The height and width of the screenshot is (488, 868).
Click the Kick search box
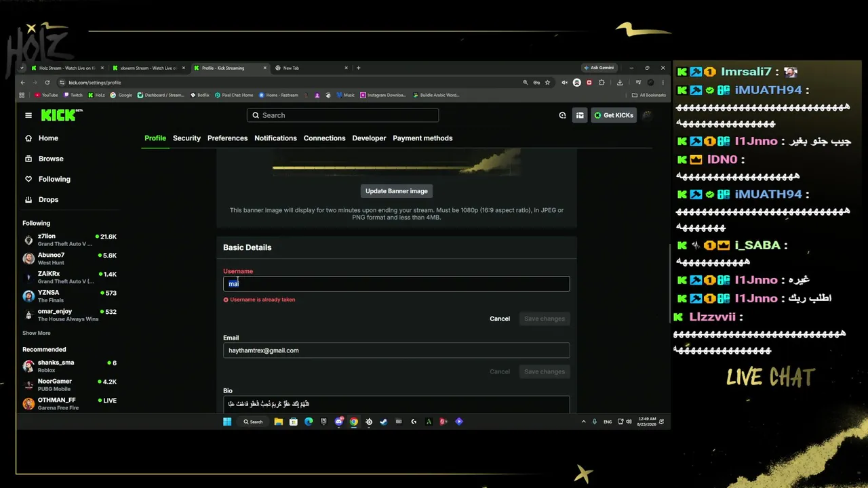342,115
